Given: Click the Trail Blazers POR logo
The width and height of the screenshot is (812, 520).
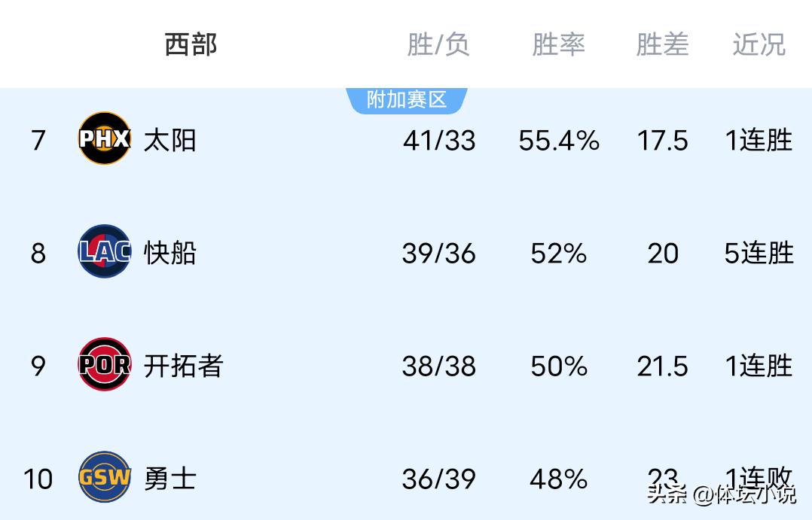Looking at the screenshot, I should (105, 365).
